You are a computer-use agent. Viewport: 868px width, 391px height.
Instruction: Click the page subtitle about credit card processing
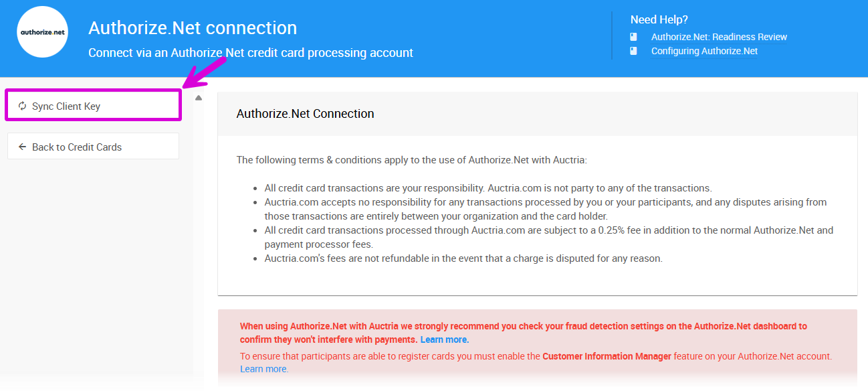(x=251, y=52)
